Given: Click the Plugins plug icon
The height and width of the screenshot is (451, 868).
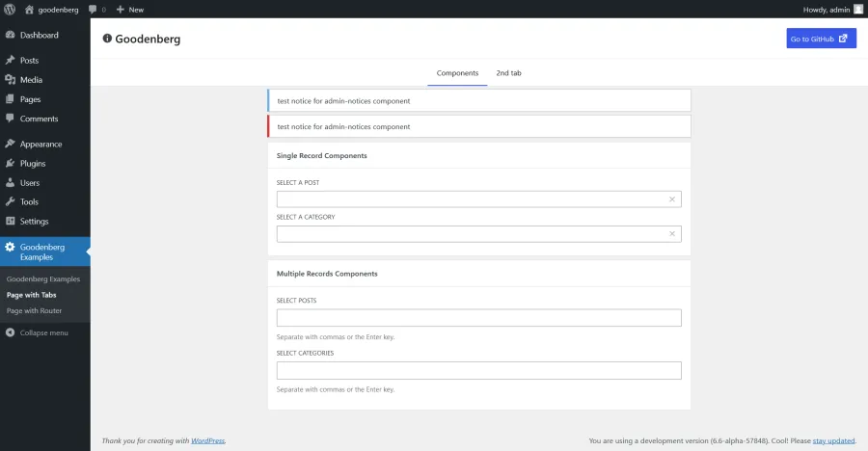Looking at the screenshot, I should (x=10, y=163).
